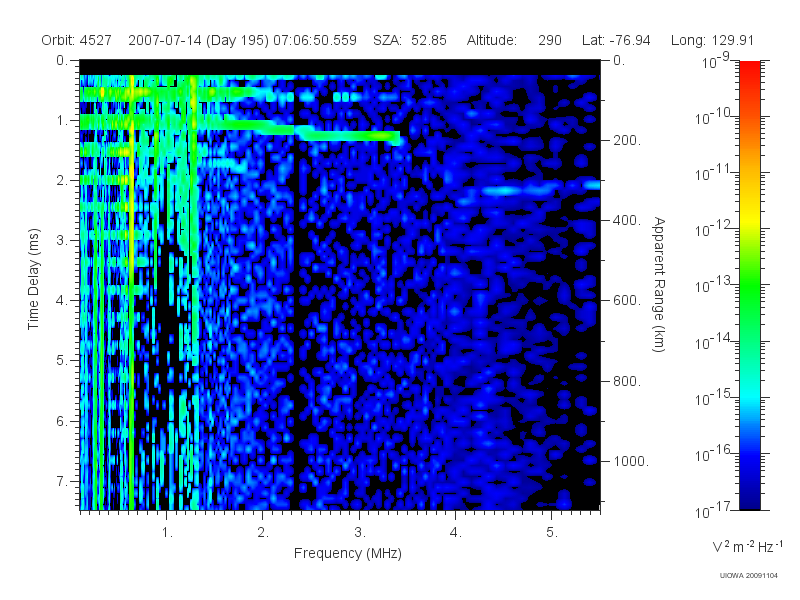Click the yellow region of the color bar
The width and height of the screenshot is (800, 600).
click(749, 217)
